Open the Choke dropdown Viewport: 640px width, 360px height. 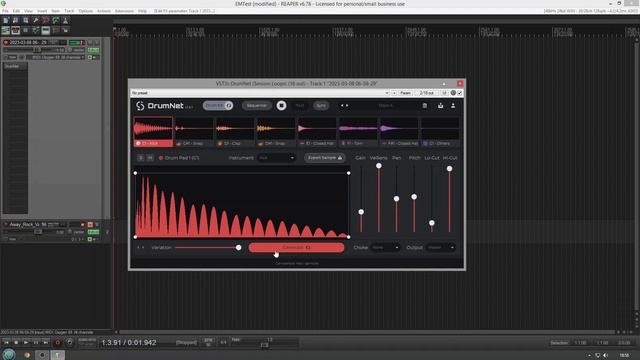pos(385,247)
